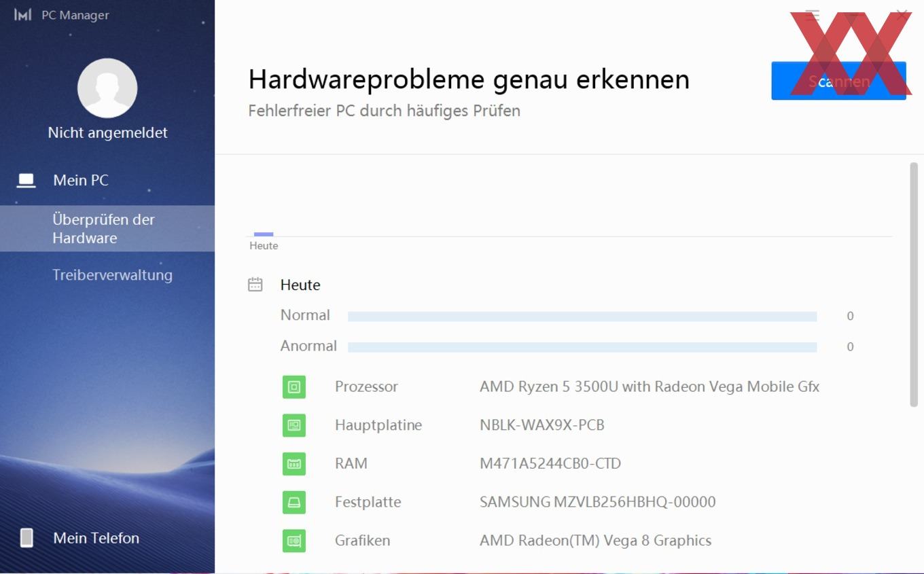Start hardware scan with Scannen button

[x=838, y=81]
